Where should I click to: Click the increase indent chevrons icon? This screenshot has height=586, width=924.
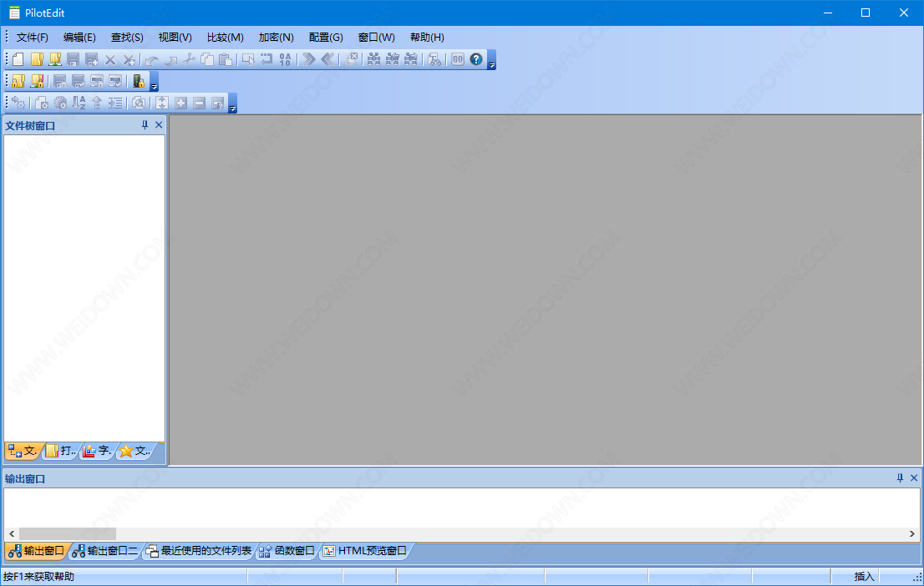pyautogui.click(x=309, y=59)
